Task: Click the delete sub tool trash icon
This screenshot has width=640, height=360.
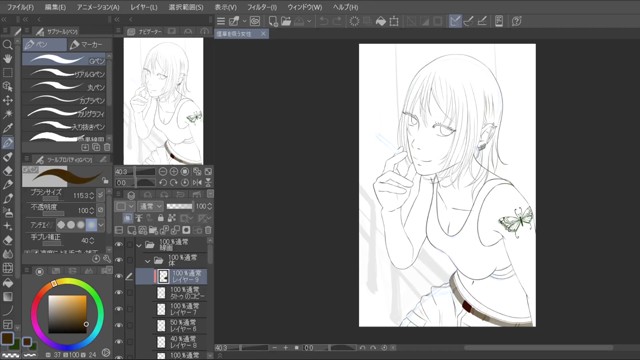Action: click(107, 147)
